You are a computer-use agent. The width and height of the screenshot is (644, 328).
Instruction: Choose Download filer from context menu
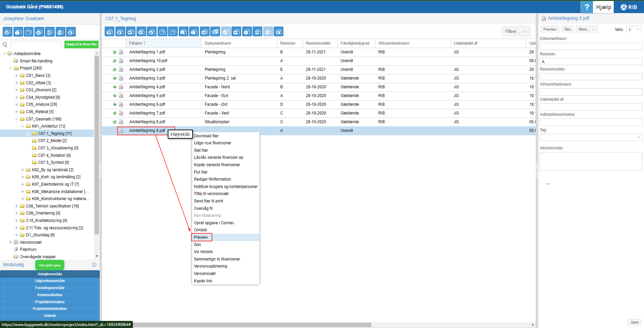tap(206, 136)
